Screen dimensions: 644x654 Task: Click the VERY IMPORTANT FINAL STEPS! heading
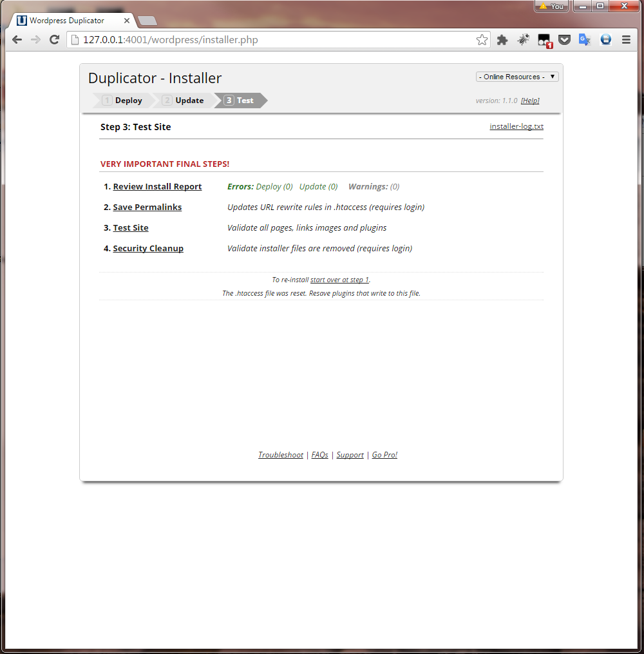click(165, 164)
